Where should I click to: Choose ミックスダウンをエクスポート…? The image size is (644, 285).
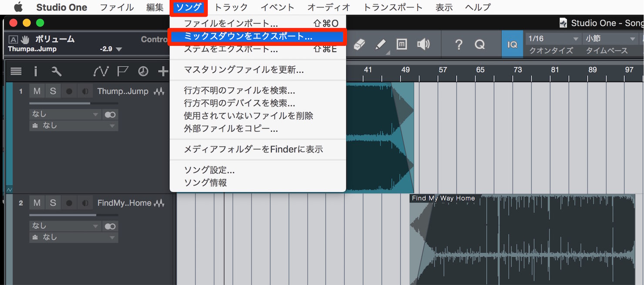[258, 37]
